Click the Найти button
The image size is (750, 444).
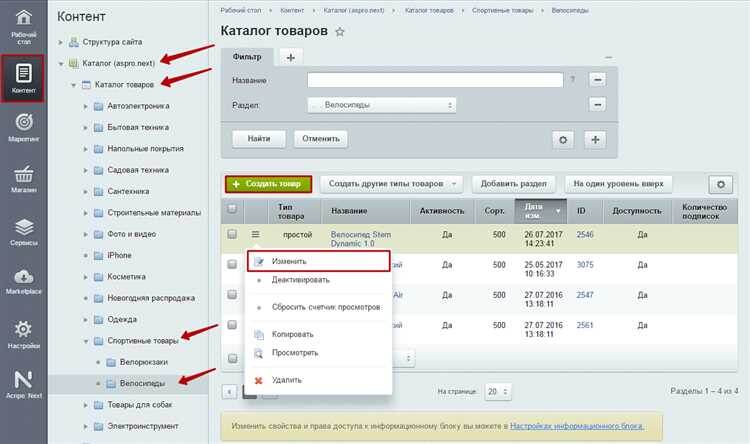click(259, 139)
